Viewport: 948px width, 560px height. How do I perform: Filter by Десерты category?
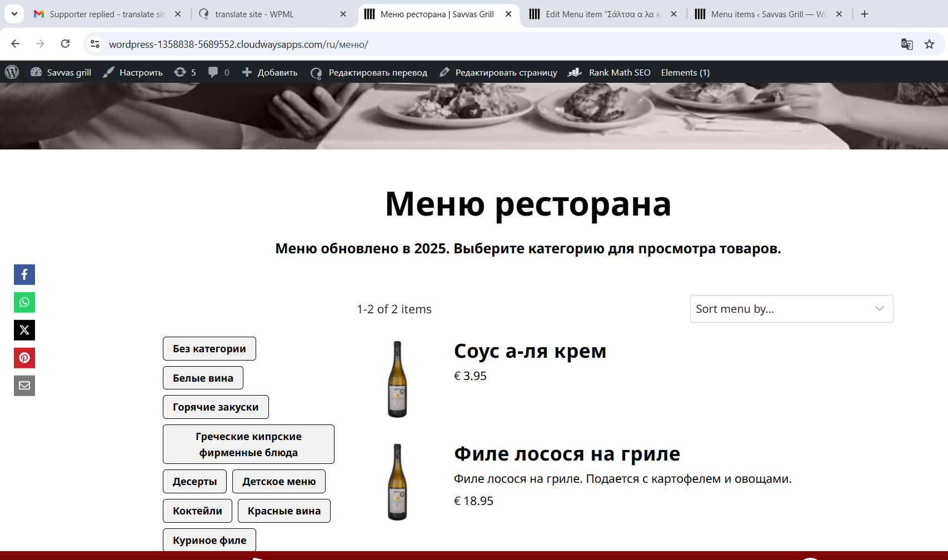194,481
